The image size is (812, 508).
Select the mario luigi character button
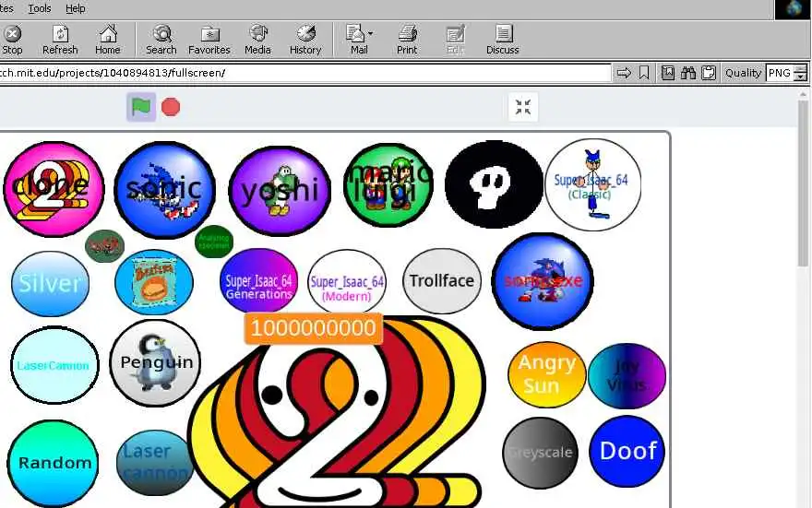coord(388,185)
